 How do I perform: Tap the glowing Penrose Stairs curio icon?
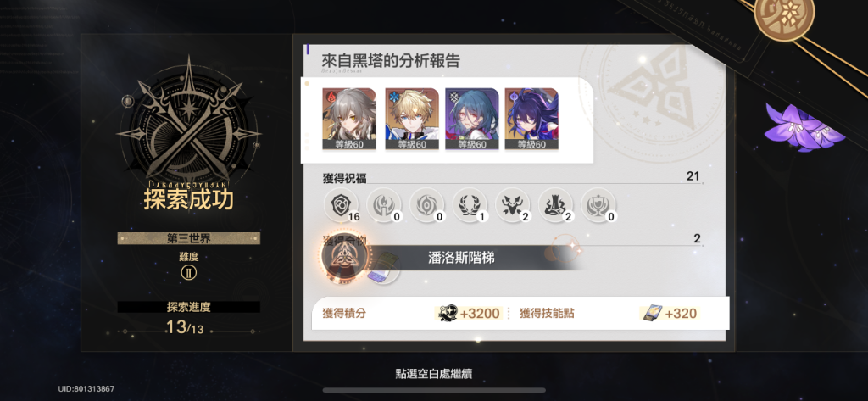pos(341,257)
